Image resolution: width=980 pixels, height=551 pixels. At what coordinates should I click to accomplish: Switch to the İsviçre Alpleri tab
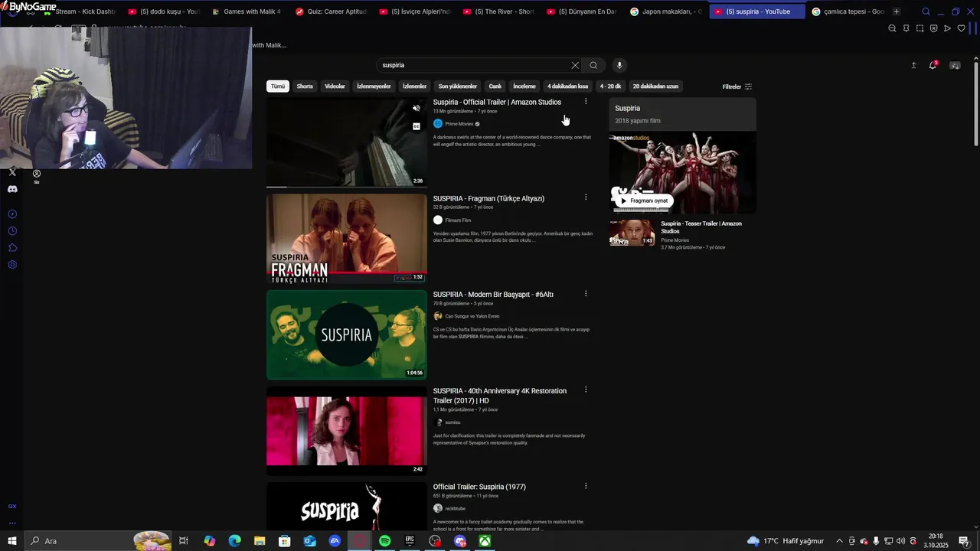coord(414,11)
